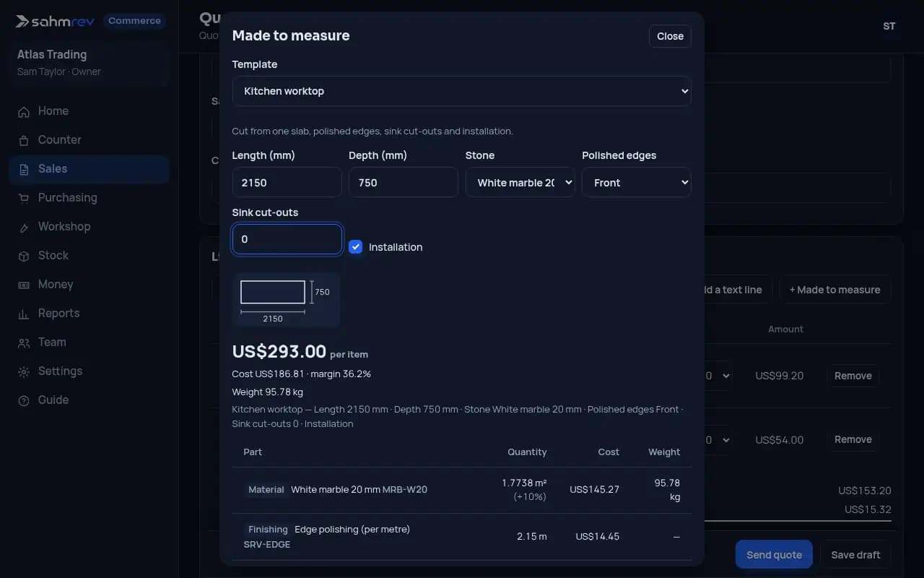Click the Settings gear icon
924x578 pixels.
[x=24, y=371]
